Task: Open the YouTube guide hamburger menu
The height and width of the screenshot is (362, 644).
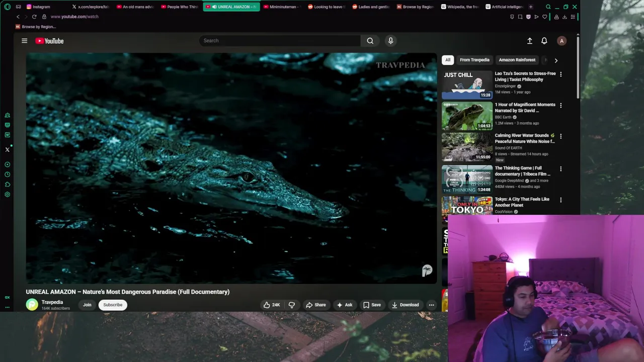Action: 24,41
